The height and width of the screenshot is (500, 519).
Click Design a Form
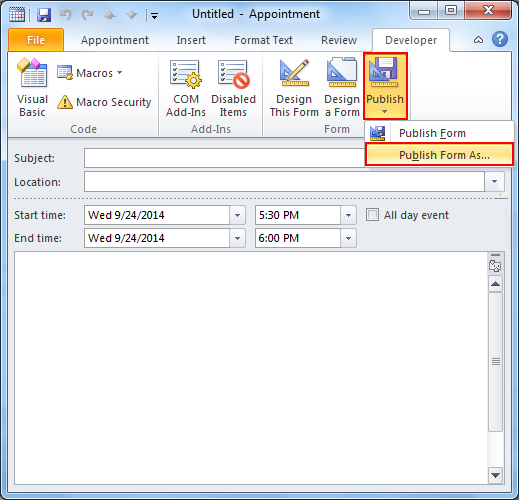pos(342,88)
